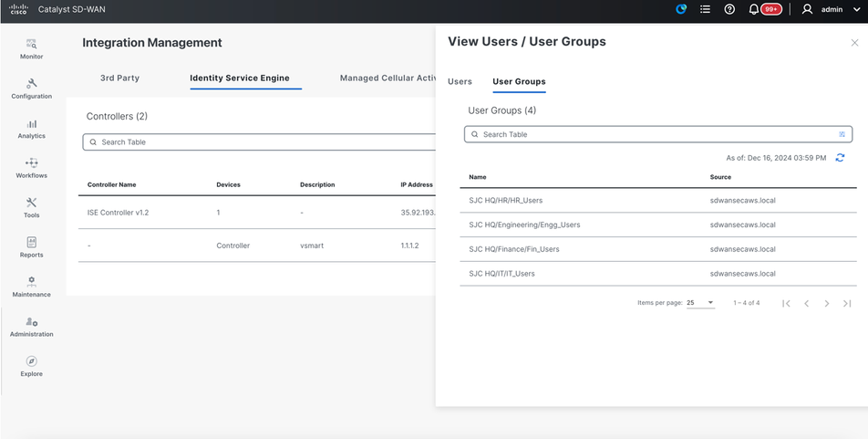
Task: Open Workflows from the sidebar
Action: [32, 168]
